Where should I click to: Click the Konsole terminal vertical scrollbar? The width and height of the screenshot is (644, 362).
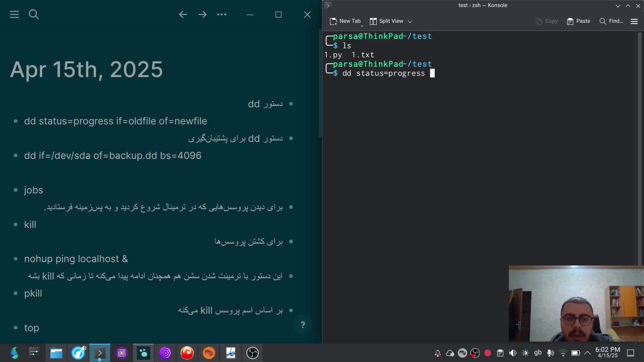click(639, 147)
